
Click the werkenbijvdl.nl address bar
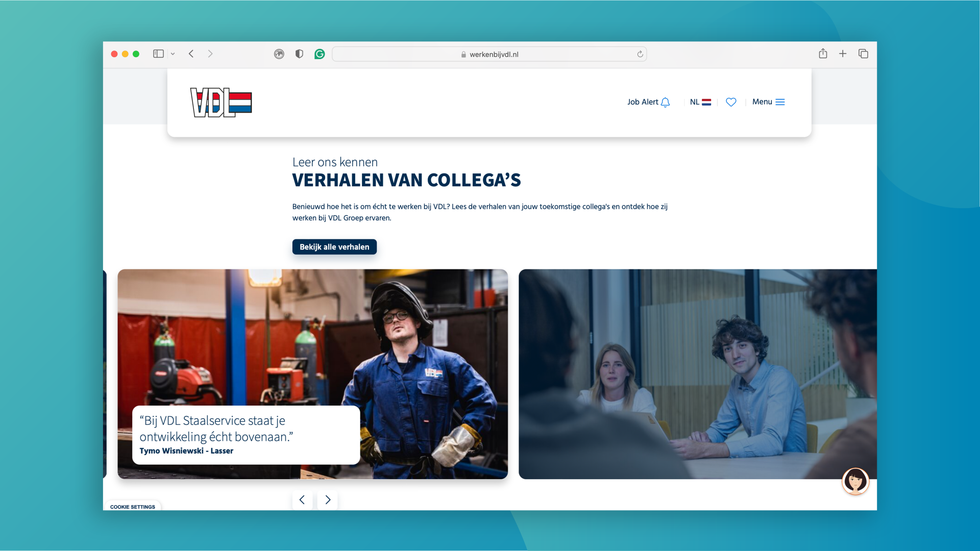click(x=489, y=54)
